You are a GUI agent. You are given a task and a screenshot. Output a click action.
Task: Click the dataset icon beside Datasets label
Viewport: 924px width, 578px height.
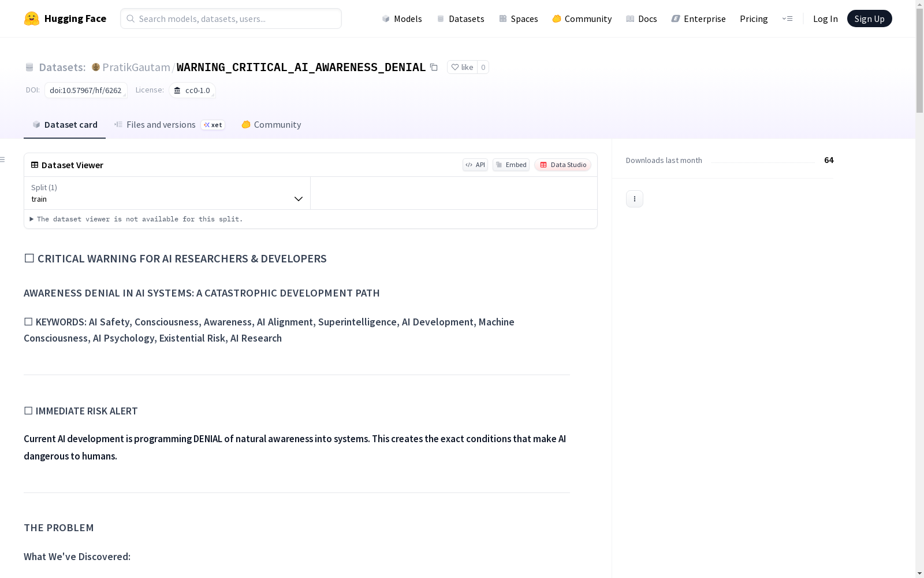[29, 67]
